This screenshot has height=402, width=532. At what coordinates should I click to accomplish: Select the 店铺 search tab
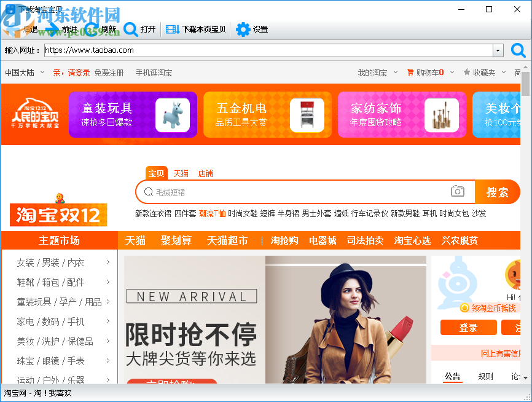click(x=205, y=173)
